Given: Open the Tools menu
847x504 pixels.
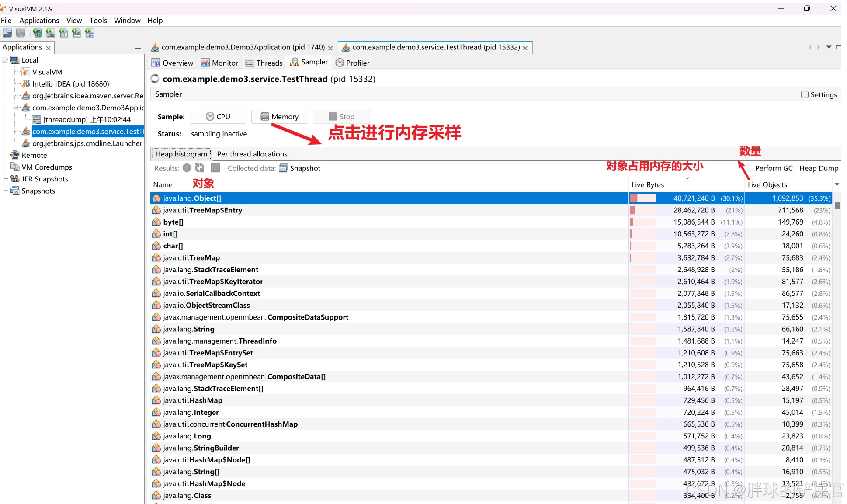Looking at the screenshot, I should click(x=98, y=21).
